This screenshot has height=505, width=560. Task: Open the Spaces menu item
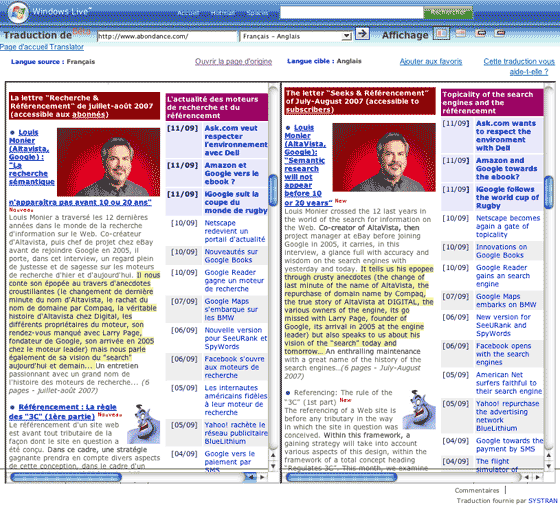click(258, 12)
